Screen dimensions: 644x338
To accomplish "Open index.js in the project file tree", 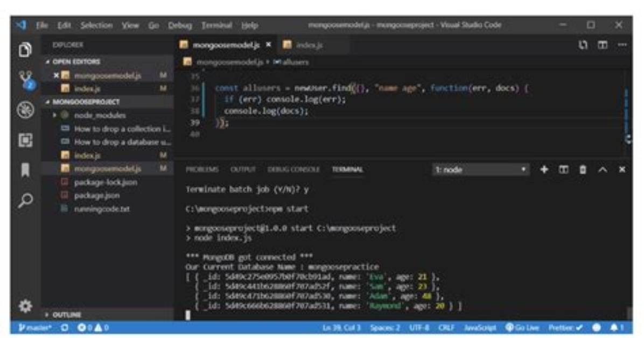I will click(x=108, y=155).
